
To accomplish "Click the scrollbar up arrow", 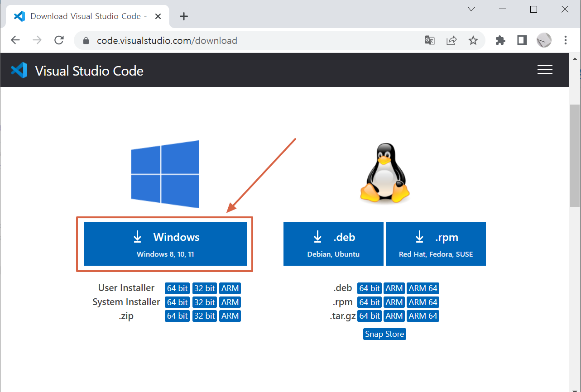I will 575,59.
